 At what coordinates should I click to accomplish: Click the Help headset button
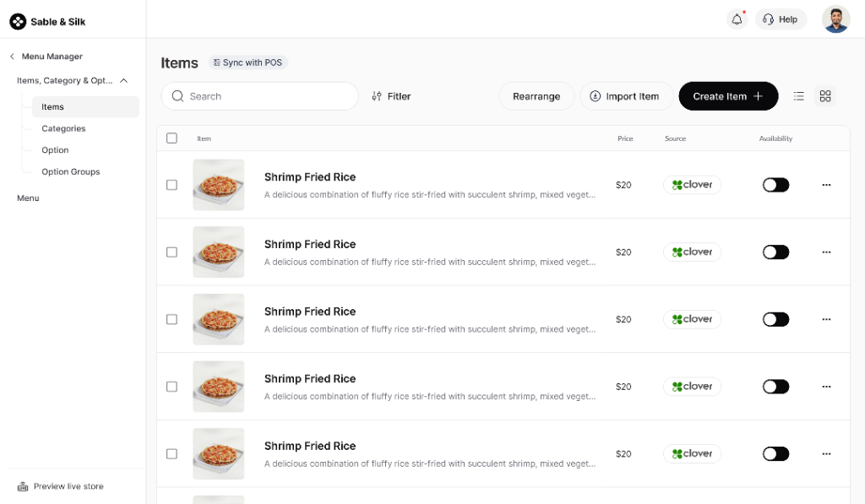coord(781,19)
